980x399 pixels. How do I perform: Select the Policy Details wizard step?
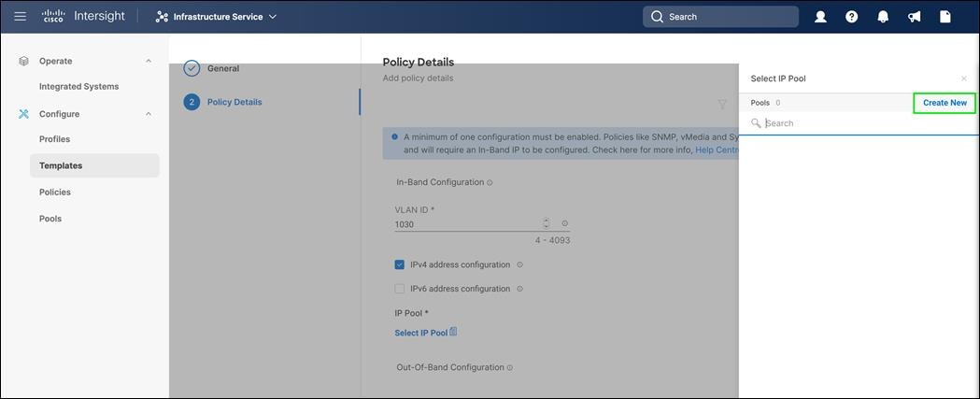pyautogui.click(x=223, y=102)
